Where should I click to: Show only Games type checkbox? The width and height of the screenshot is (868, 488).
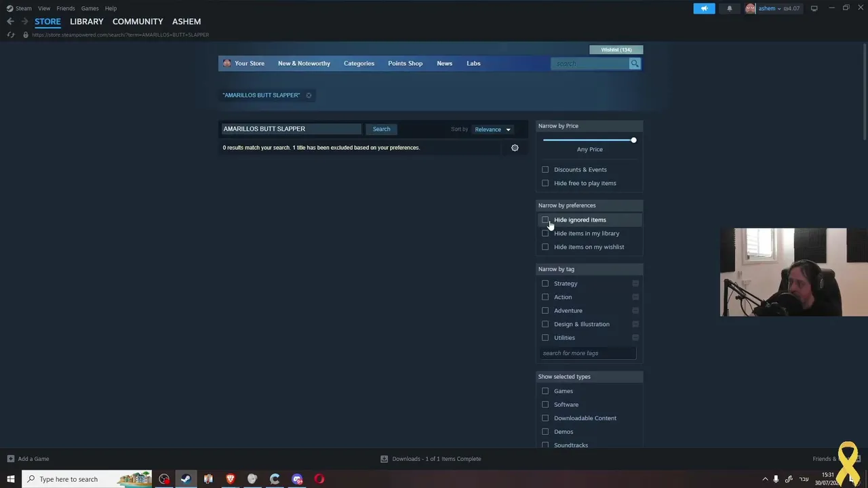coord(545,391)
